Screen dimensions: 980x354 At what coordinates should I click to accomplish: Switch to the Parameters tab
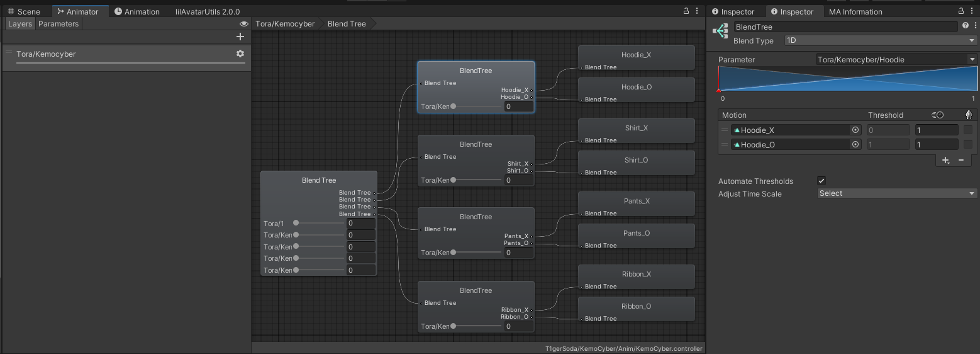58,24
